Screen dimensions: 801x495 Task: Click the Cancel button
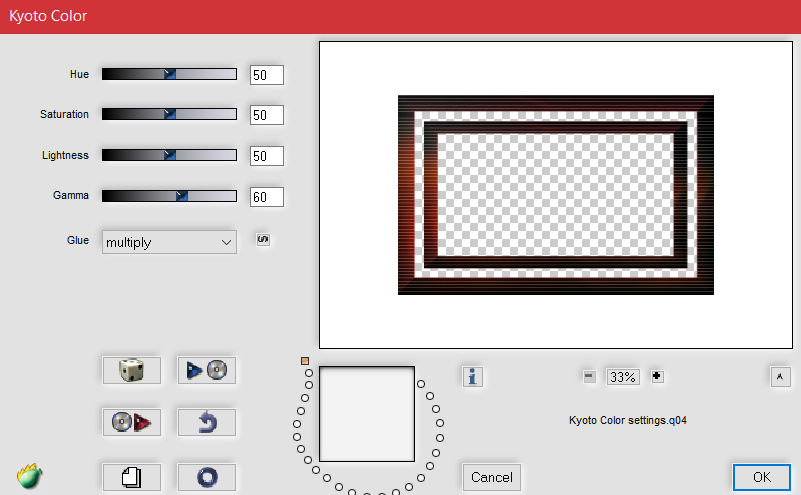click(x=491, y=477)
